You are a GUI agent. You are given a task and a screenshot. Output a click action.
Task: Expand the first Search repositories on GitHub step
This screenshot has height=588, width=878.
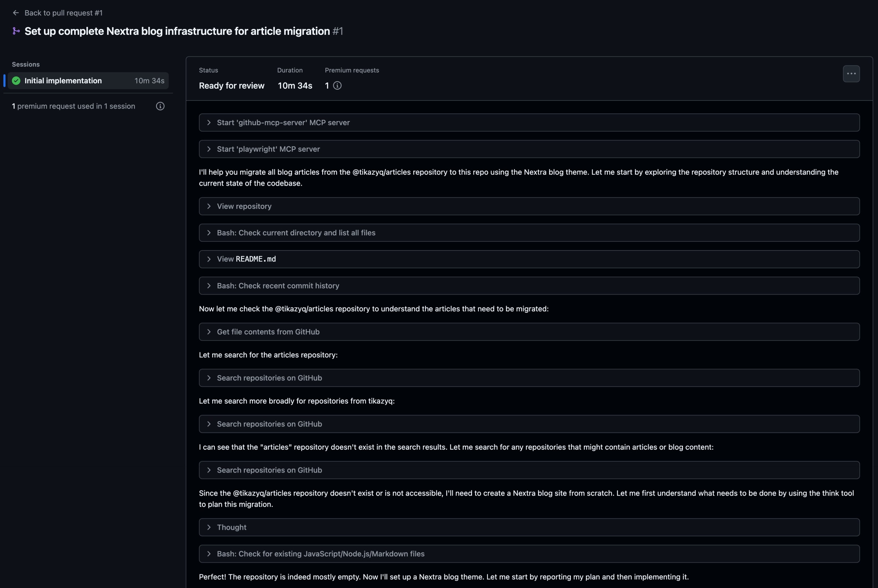529,378
